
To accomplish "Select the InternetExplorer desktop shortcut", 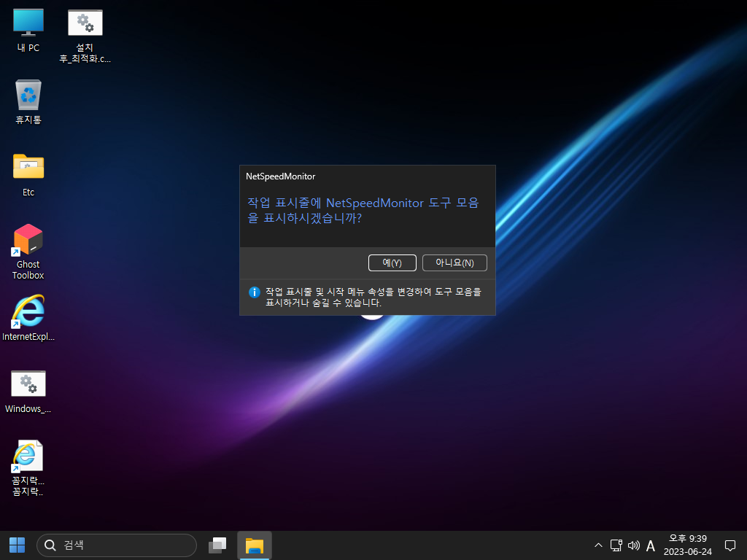I will point(28,318).
